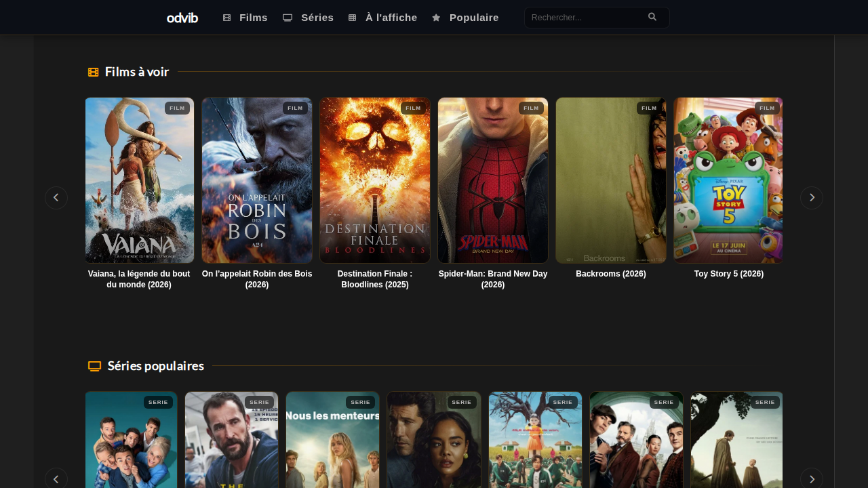Image resolution: width=868 pixels, height=488 pixels.
Task: Select the Destination Finale Bloodlines poster
Action: (375, 180)
